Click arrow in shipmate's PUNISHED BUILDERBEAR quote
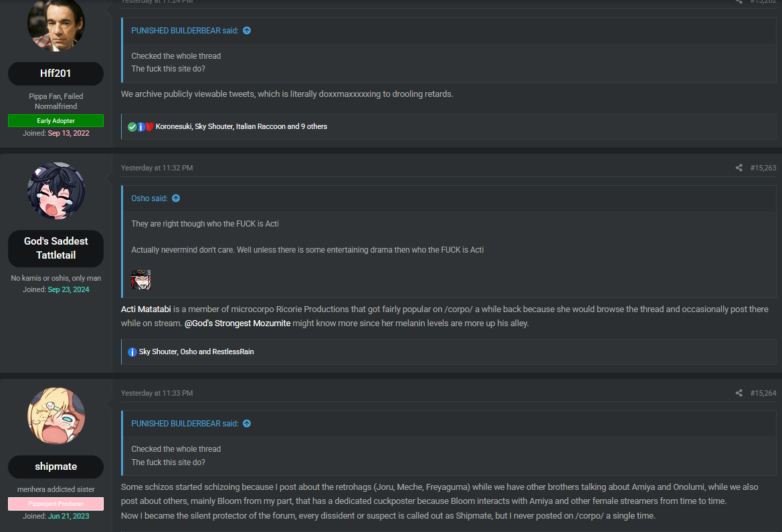782x532 pixels. (247, 424)
